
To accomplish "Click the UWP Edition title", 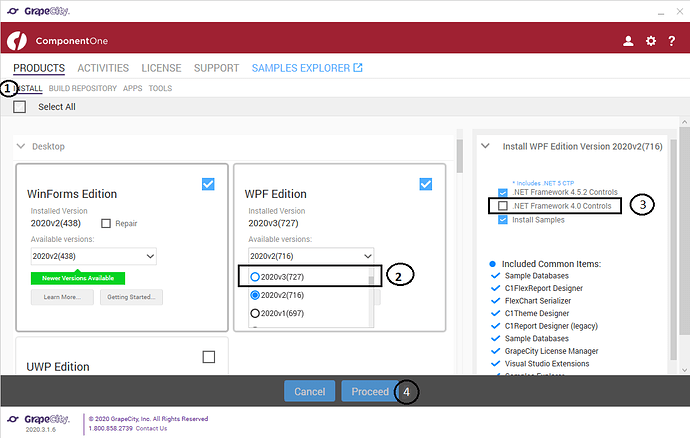I will click(x=58, y=367).
